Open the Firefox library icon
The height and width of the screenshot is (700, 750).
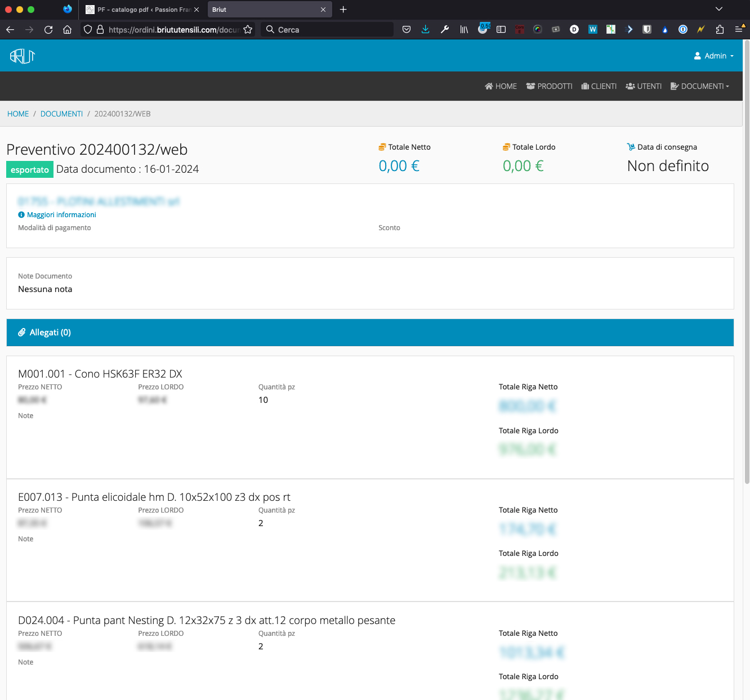pyautogui.click(x=464, y=29)
